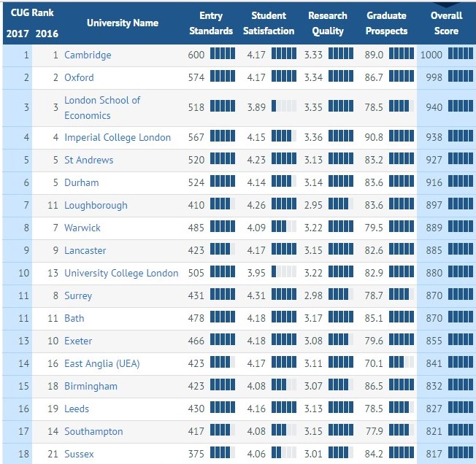Click London School of Economics satisfaction 3.89
This screenshot has height=464, width=476.
256,108
